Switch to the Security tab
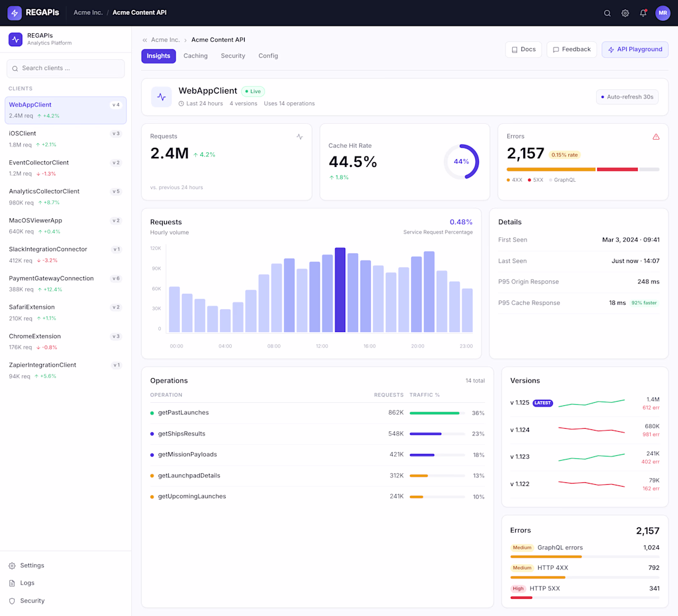 (233, 56)
